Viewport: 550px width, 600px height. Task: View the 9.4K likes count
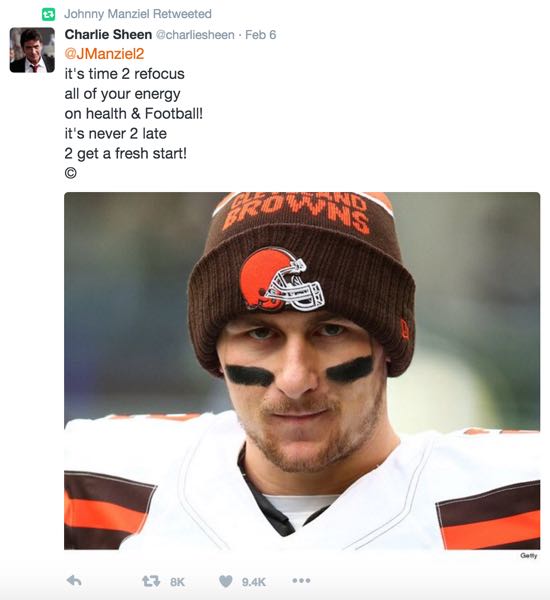tap(253, 582)
